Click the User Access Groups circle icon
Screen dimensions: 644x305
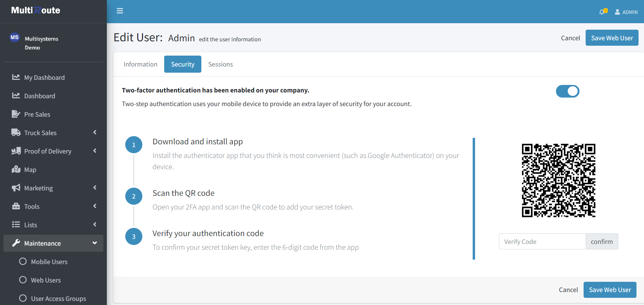(x=23, y=298)
